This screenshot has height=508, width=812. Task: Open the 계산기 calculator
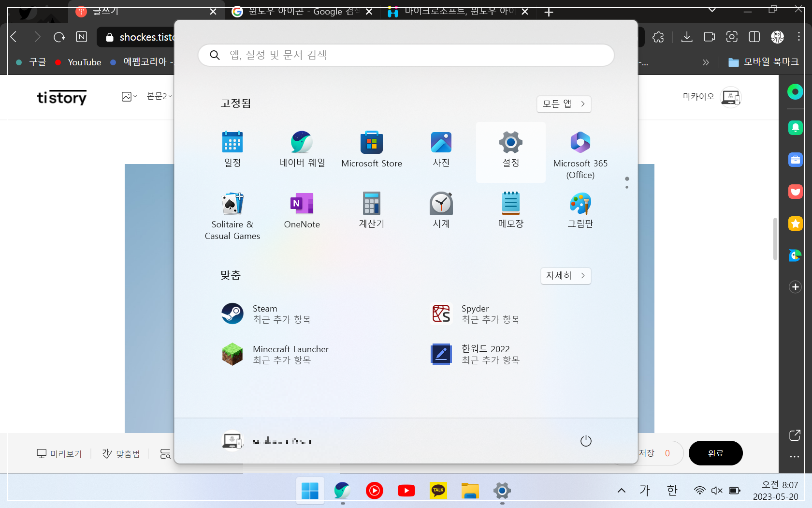click(x=372, y=210)
